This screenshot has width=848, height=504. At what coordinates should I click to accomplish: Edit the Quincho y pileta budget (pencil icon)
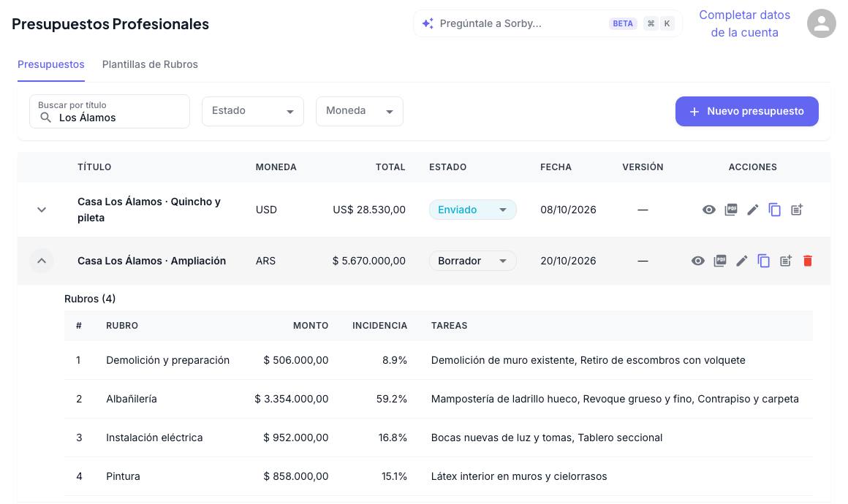(x=753, y=210)
